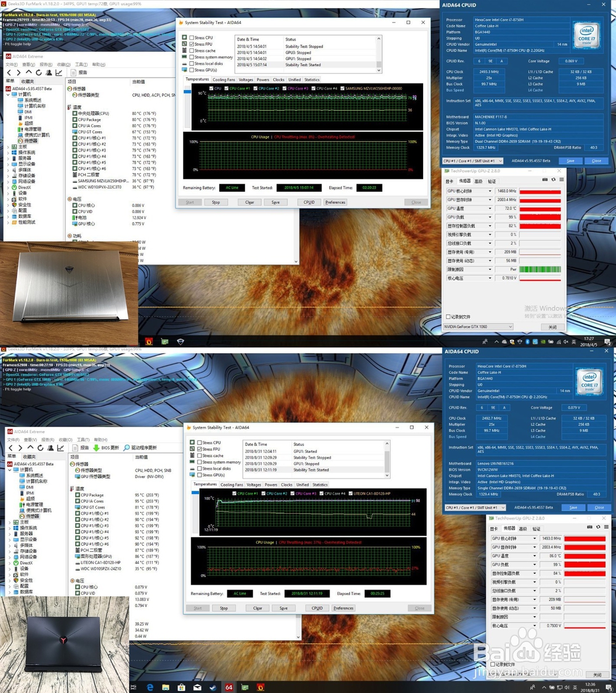
Task: Click red AIDA64 '64' taskbar icon
Action: pos(229,687)
